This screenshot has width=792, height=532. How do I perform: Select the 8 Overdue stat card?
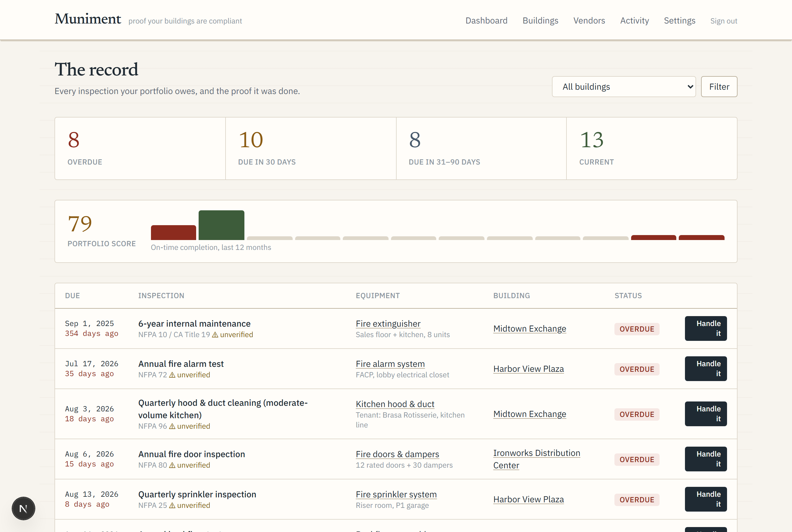point(140,148)
